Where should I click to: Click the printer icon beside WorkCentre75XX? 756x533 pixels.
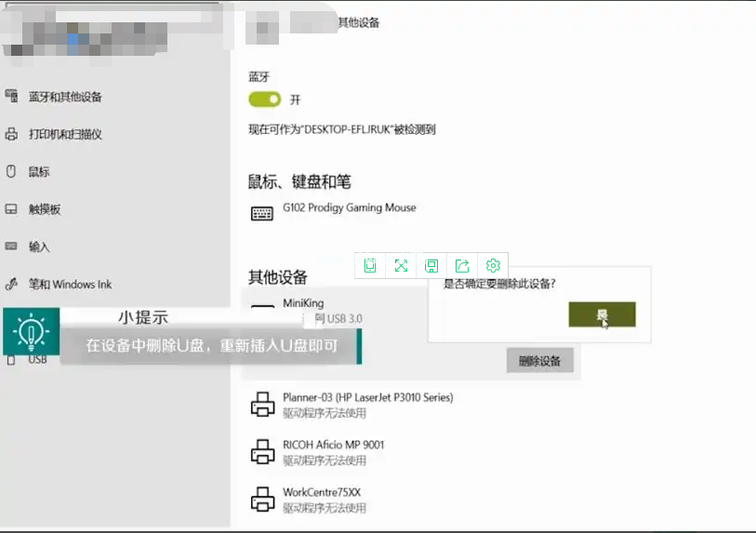[x=262, y=499]
